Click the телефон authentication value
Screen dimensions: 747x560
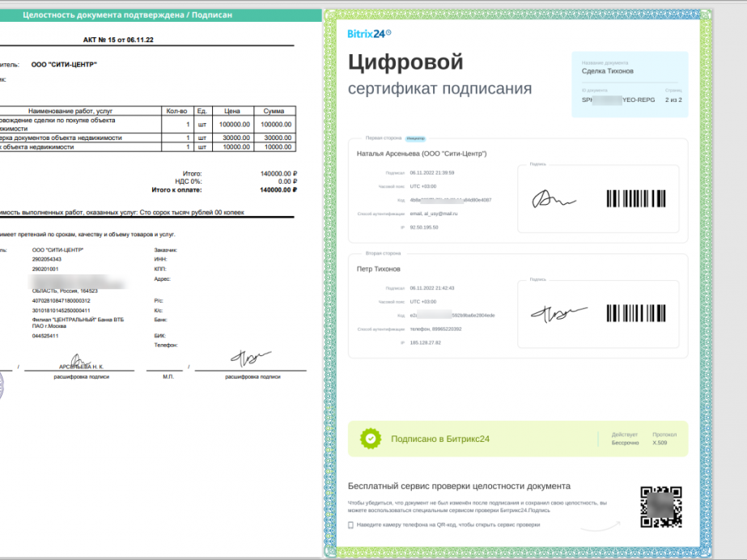[435, 329]
